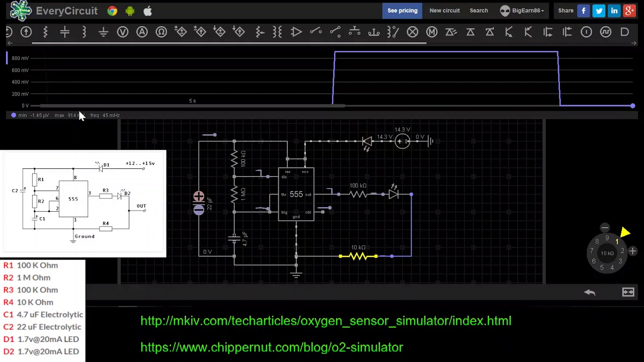Screen dimensions: 644x362
Task: Add a resistor from the component toolbar
Action: (45, 32)
